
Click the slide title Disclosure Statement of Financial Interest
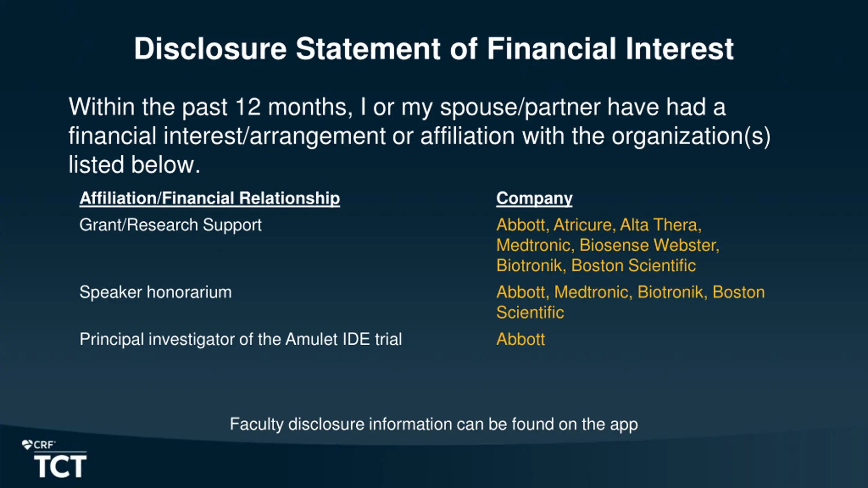point(434,49)
